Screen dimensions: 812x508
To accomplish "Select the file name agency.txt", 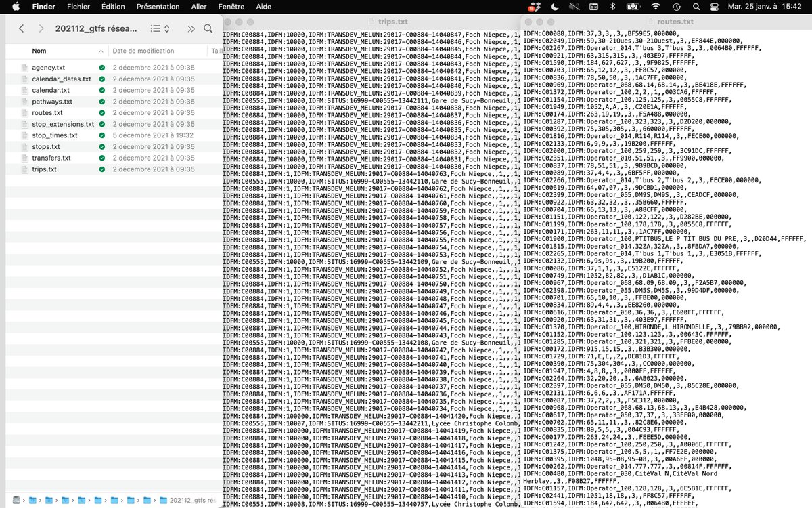I will click(x=48, y=68).
